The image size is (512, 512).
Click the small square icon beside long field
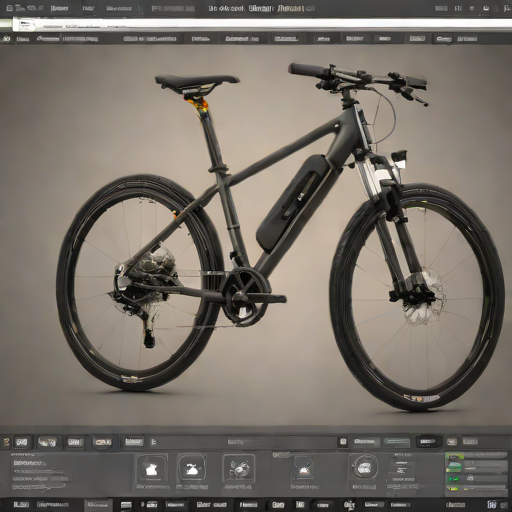pyautogui.click(x=343, y=442)
